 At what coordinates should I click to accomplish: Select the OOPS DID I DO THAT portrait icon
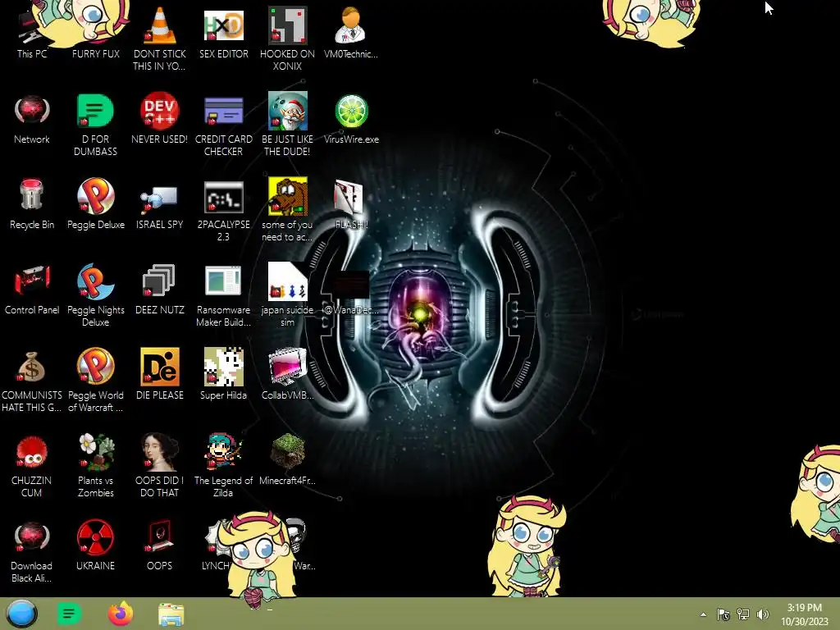point(160,465)
